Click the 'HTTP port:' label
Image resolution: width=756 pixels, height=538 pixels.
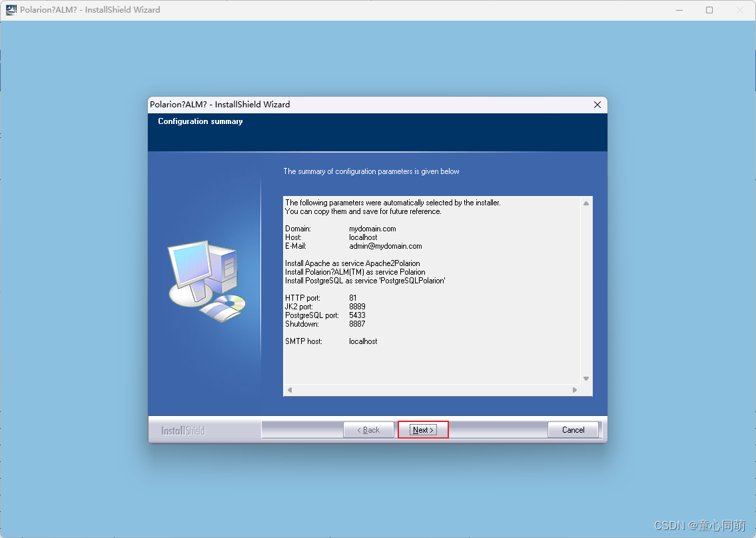click(302, 298)
